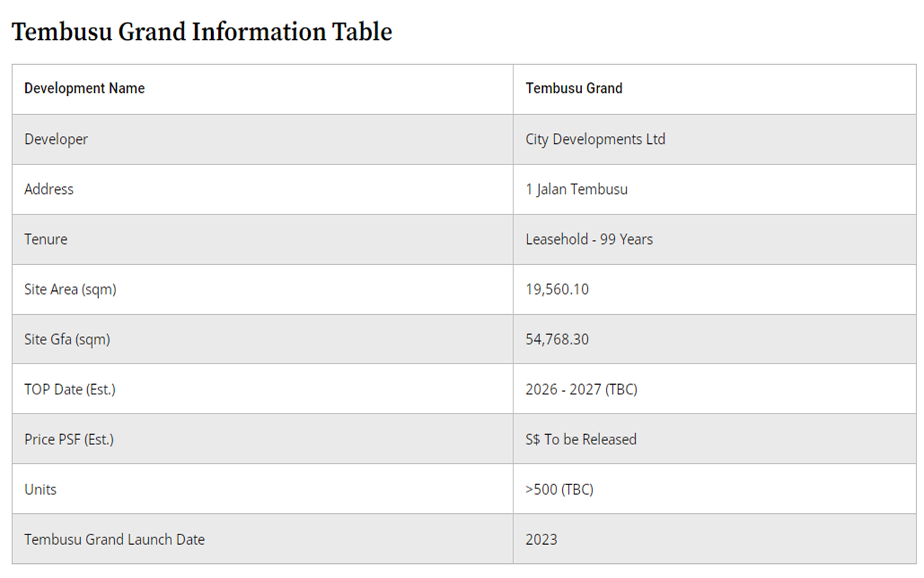Select the 54,768.30 GFA value
This screenshot has width=924, height=578.
pos(556,340)
